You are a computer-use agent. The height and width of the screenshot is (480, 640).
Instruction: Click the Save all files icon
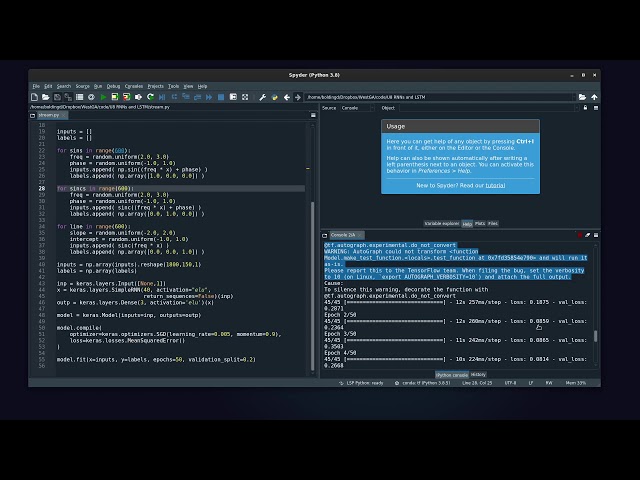click(x=68, y=97)
